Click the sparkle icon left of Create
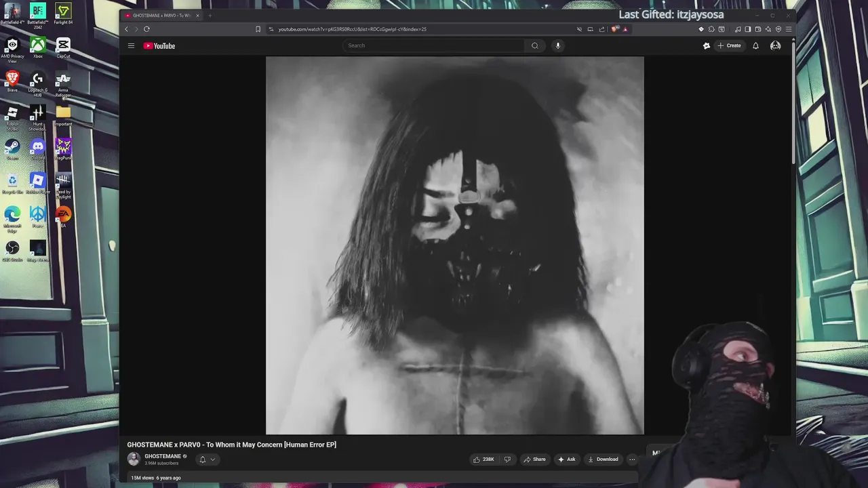The width and height of the screenshot is (868, 488). pyautogui.click(x=707, y=45)
